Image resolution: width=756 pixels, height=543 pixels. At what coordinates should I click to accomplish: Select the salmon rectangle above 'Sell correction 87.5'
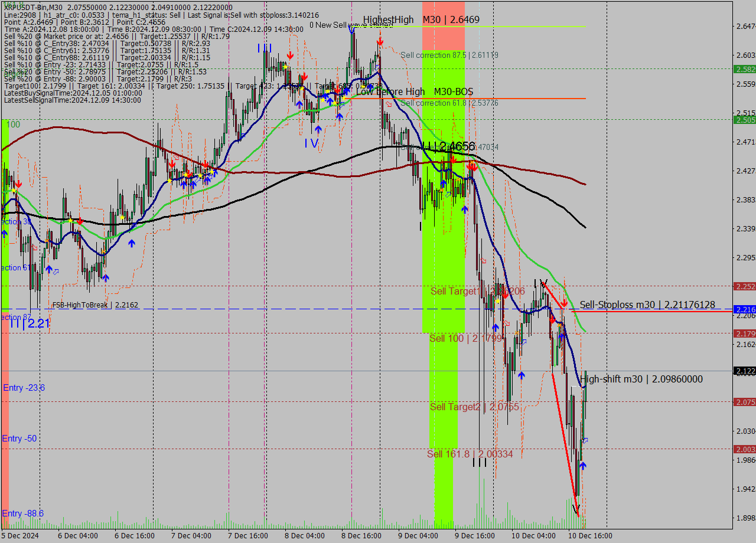443,25
